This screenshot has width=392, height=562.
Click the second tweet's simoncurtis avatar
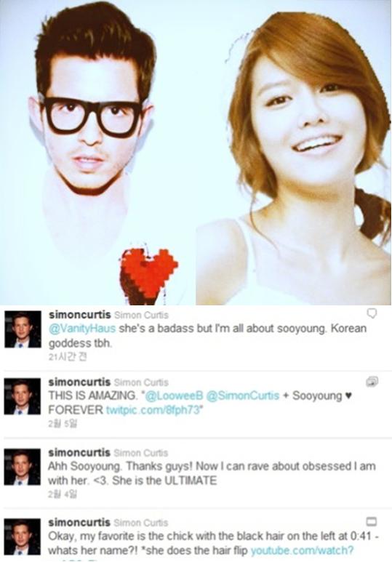coord(23,396)
